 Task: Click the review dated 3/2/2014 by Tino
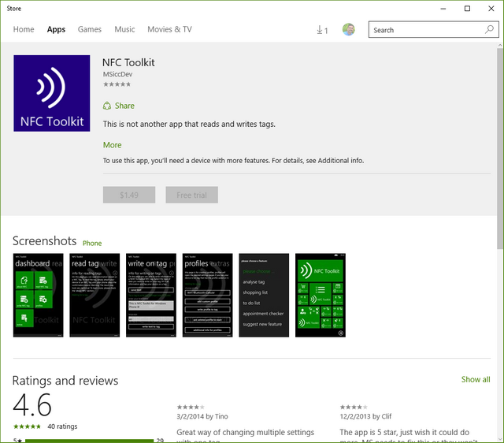(x=202, y=416)
